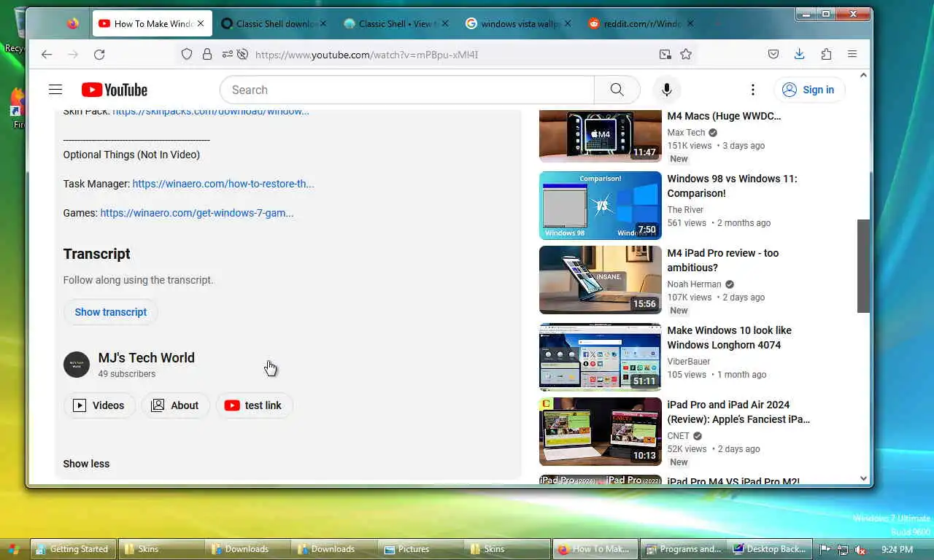Open the site permissions icon in address bar
This screenshot has height=560, width=934.
tap(227, 54)
